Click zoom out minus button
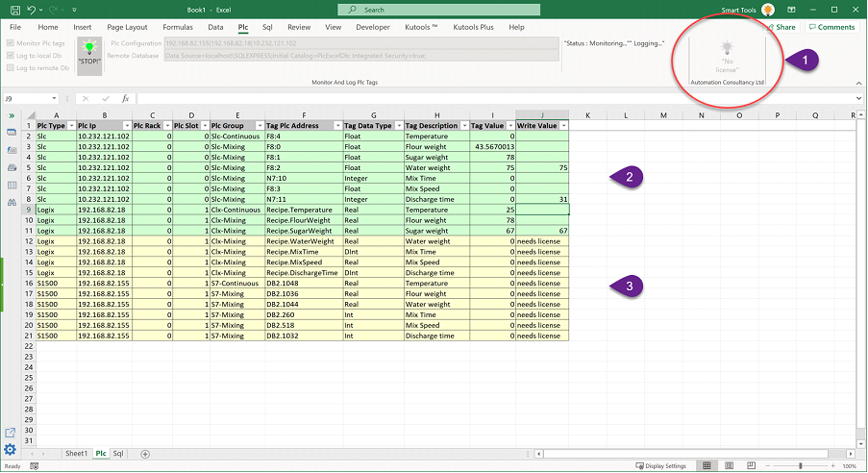Screen dimensions: 868x473 (x=766, y=466)
